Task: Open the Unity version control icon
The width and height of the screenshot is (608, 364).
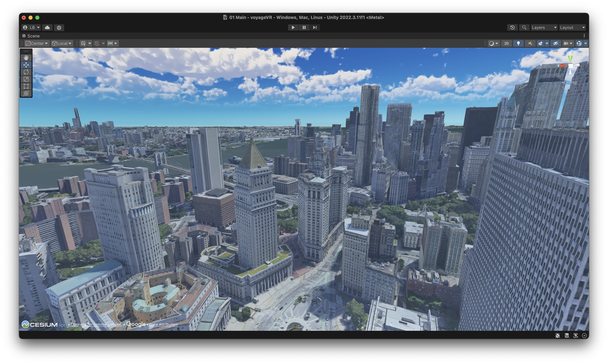Action: tap(59, 27)
